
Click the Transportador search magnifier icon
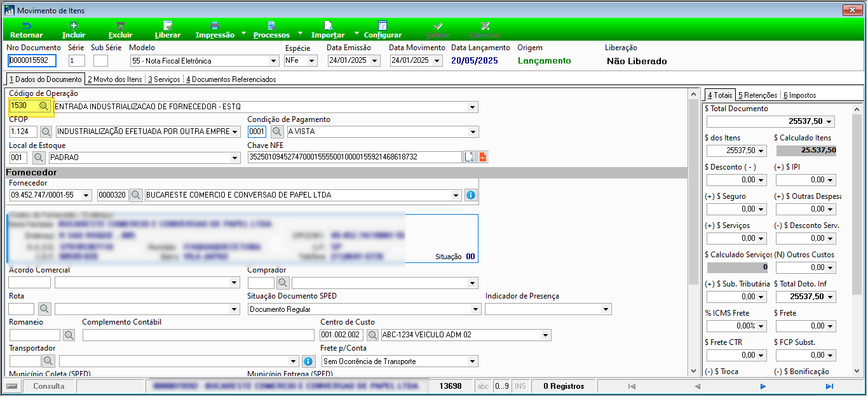point(49,361)
